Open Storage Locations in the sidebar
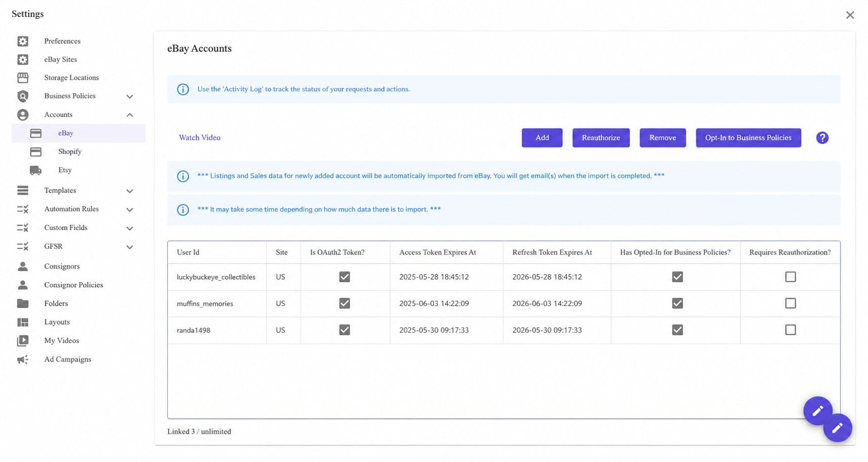 tap(71, 78)
